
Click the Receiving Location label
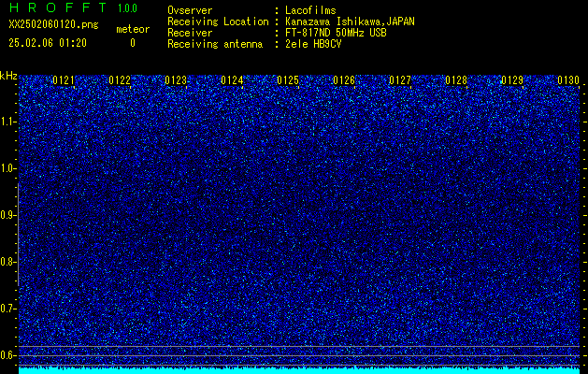pyautogui.click(x=218, y=22)
